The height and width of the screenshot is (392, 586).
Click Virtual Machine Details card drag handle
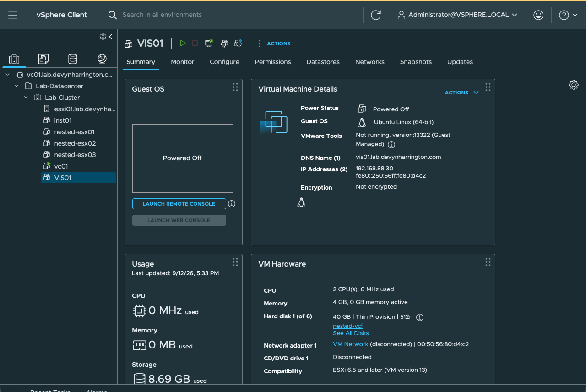[x=488, y=87]
